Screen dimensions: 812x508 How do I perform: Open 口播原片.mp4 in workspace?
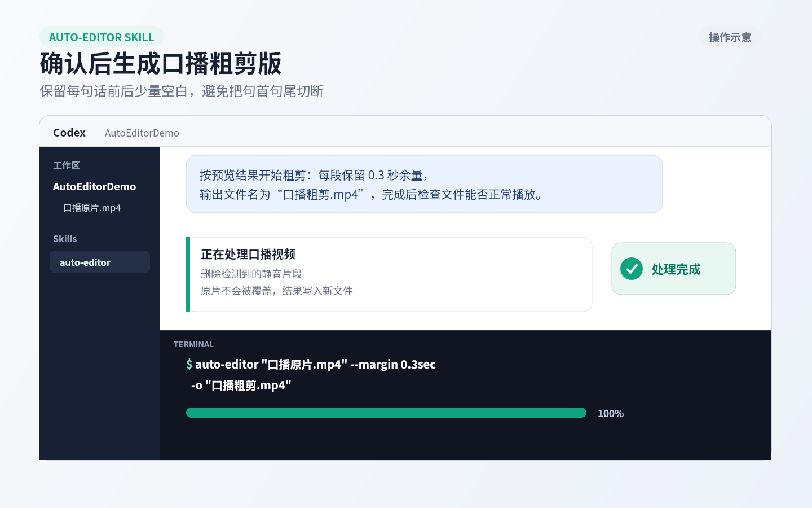[92, 208]
